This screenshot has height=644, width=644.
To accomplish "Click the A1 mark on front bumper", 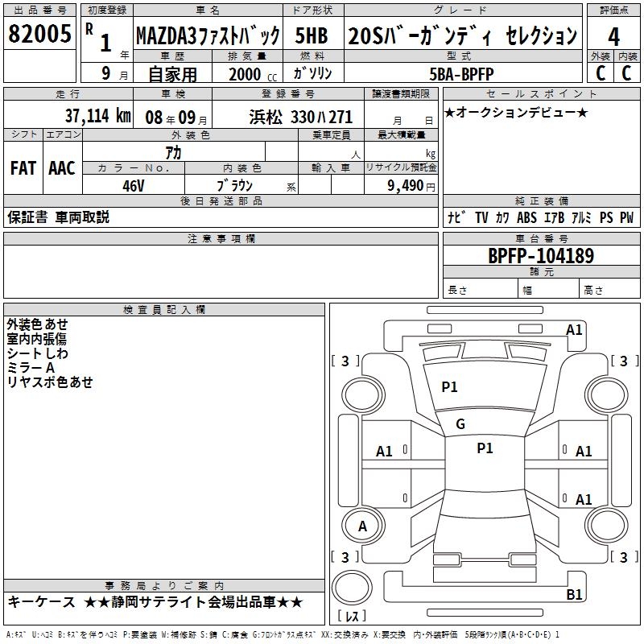I will pos(574,330).
